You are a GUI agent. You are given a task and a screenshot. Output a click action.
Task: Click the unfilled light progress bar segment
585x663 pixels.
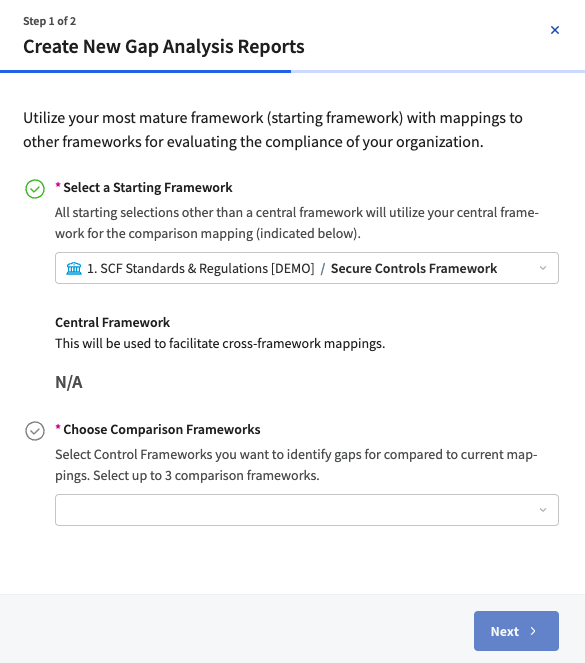pyautogui.click(x=438, y=71)
